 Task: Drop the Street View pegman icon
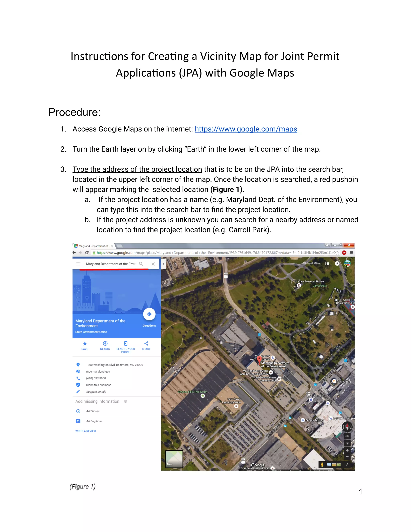[322, 465]
